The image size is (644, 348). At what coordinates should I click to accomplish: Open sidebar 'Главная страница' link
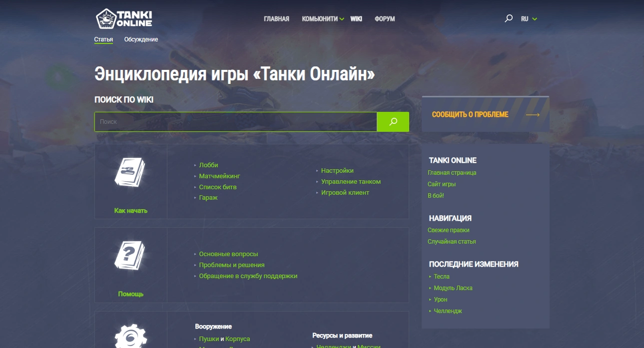click(452, 173)
